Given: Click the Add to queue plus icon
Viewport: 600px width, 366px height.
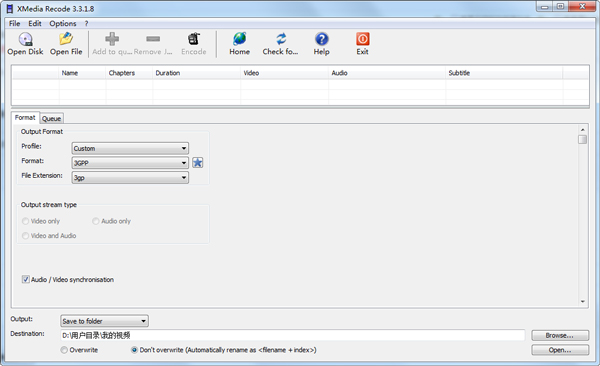Looking at the screenshot, I should coord(112,39).
